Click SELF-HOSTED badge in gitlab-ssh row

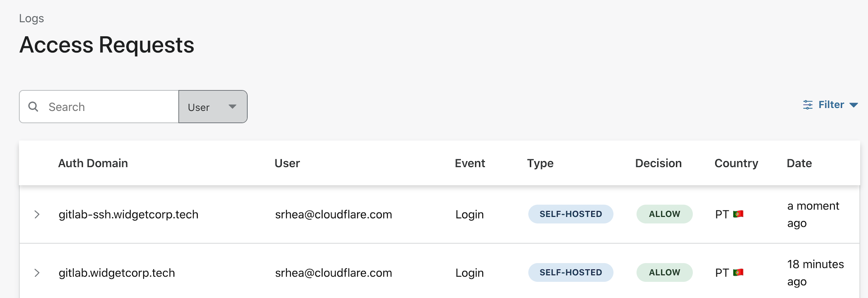tap(571, 214)
